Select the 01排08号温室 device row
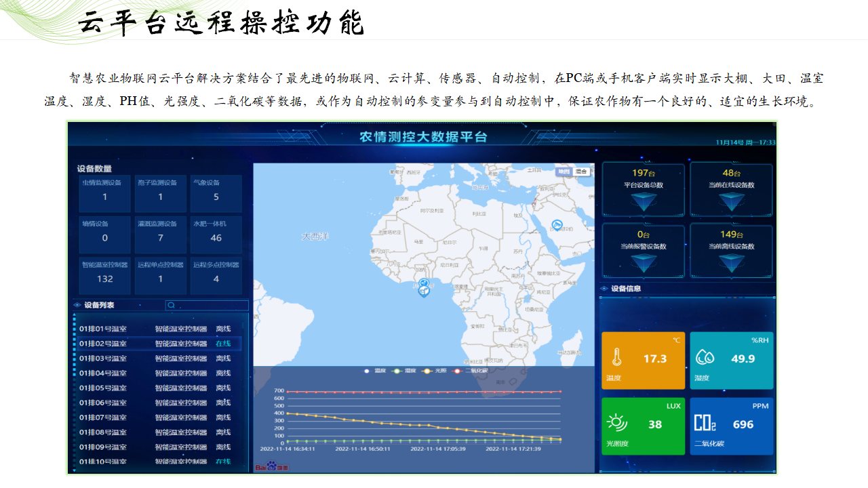Viewport: 868px width, 488px height. (159, 432)
